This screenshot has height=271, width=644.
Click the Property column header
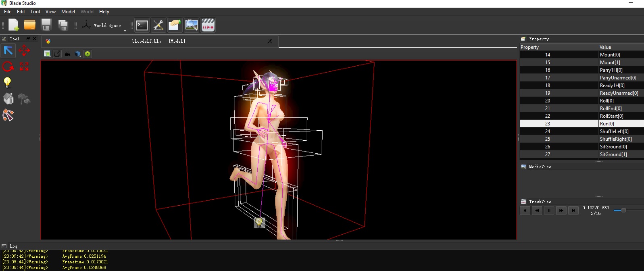click(x=559, y=47)
